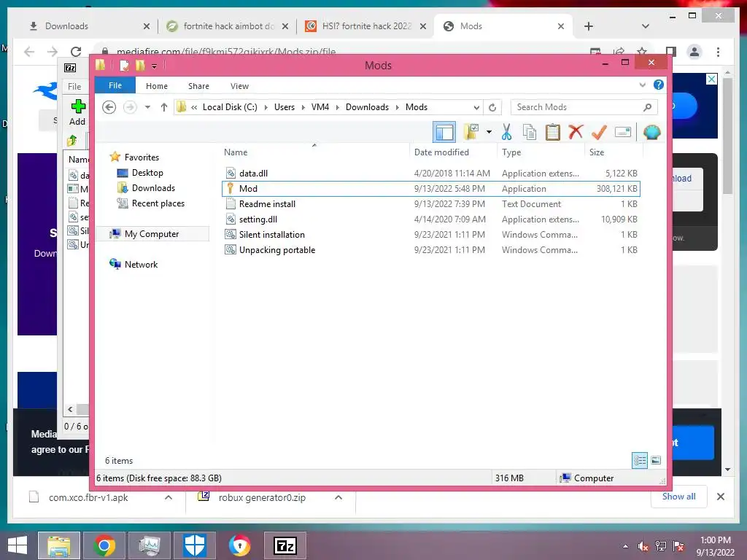Screen dimensions: 747x560
Task: Open Explorer help question mark icon
Action: pos(659,85)
